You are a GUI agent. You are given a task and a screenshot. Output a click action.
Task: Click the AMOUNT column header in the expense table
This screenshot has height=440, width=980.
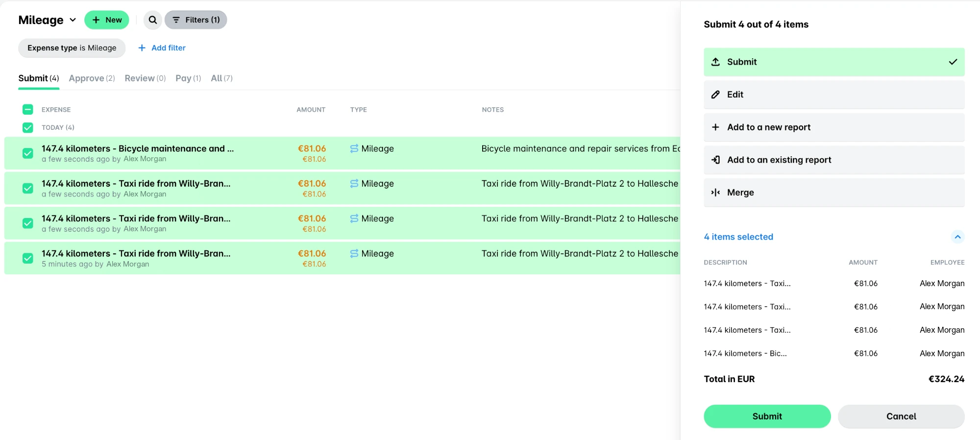pos(311,110)
